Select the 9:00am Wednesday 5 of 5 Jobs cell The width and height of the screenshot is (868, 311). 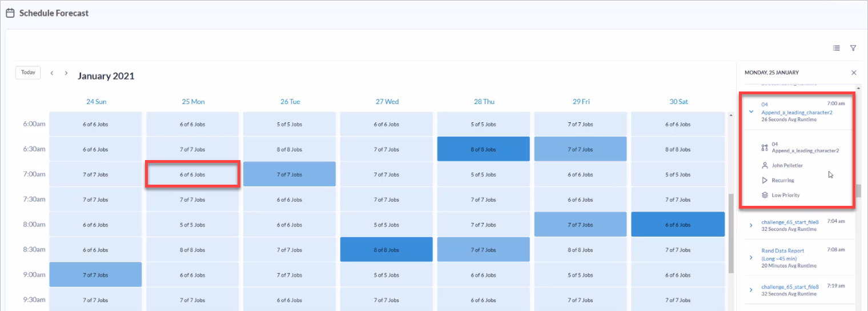[x=387, y=275]
